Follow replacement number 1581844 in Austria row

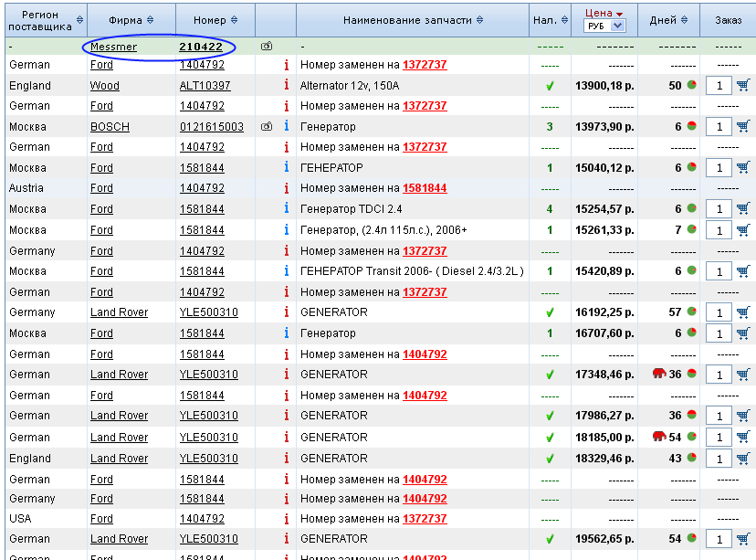pos(425,188)
